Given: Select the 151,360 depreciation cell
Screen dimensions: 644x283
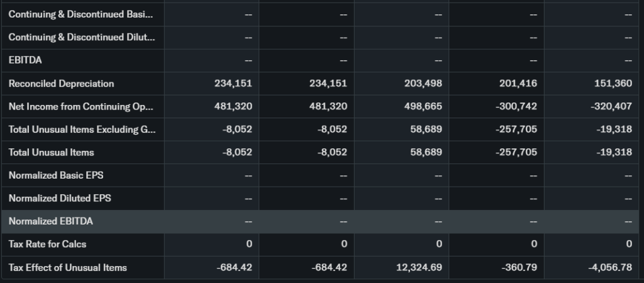Looking at the screenshot, I should pos(613,84).
